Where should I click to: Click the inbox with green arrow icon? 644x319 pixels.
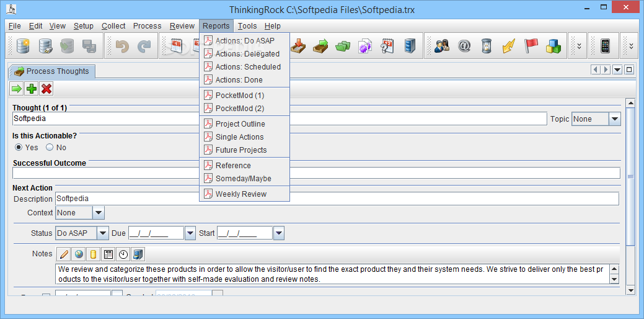pyautogui.click(x=320, y=46)
